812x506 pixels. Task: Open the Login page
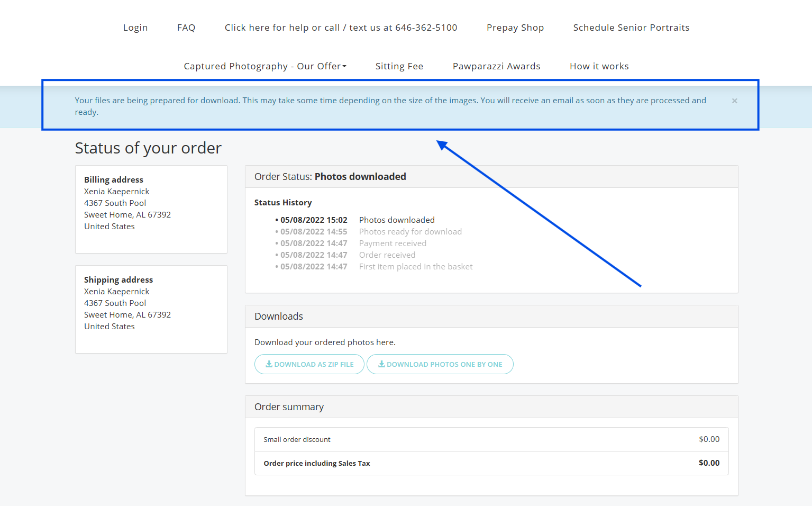(135, 28)
